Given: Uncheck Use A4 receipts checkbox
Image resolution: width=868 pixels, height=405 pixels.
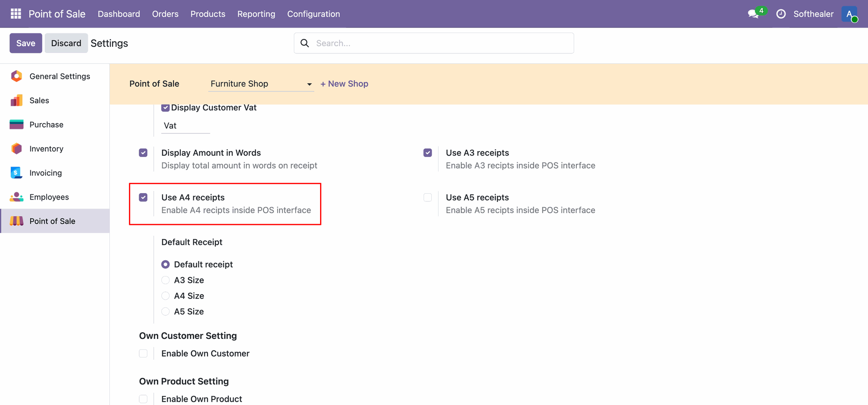Looking at the screenshot, I should tap(143, 197).
